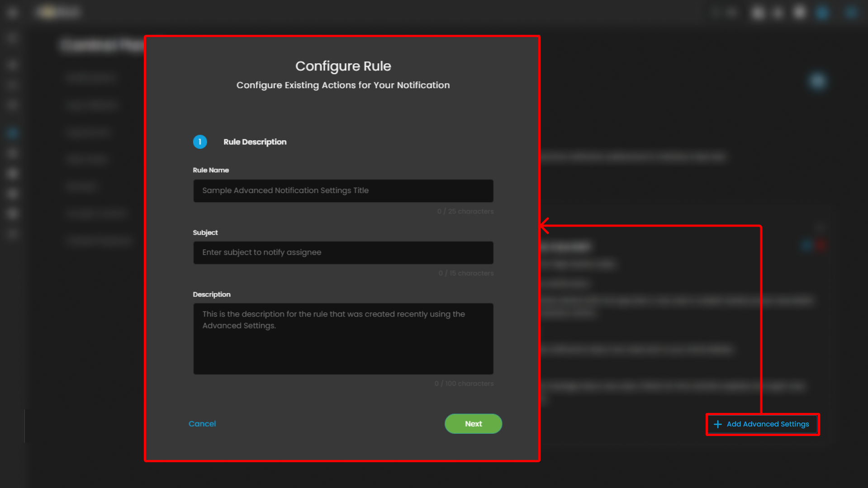Click the plus icon beside Add Advanced Settings
The width and height of the screenshot is (868, 488).
coord(717,424)
